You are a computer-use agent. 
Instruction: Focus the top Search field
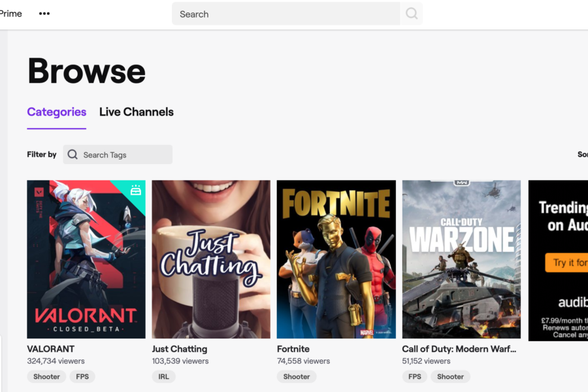click(x=286, y=14)
